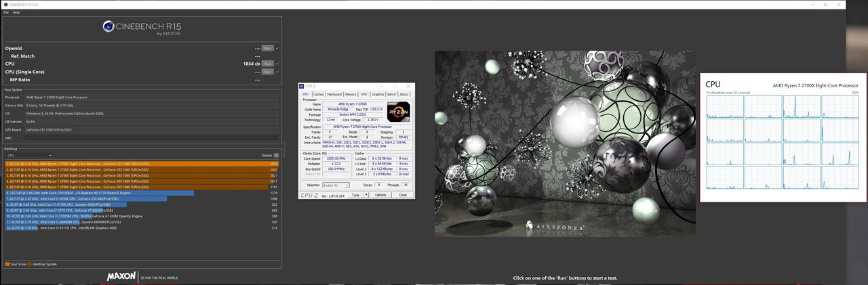
Task: Open the Help menu in Cinebench
Action: coord(16,12)
